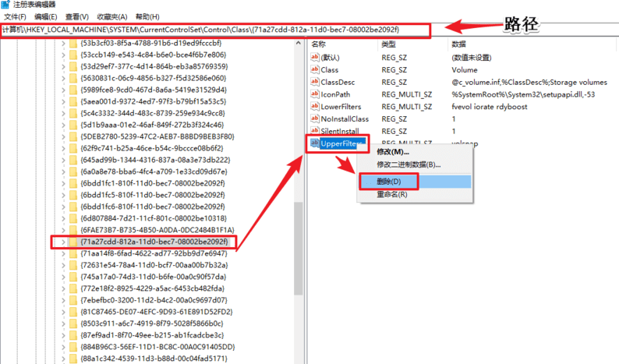Click the LowerFilters value icon
The image size is (619, 364).
click(x=315, y=106)
